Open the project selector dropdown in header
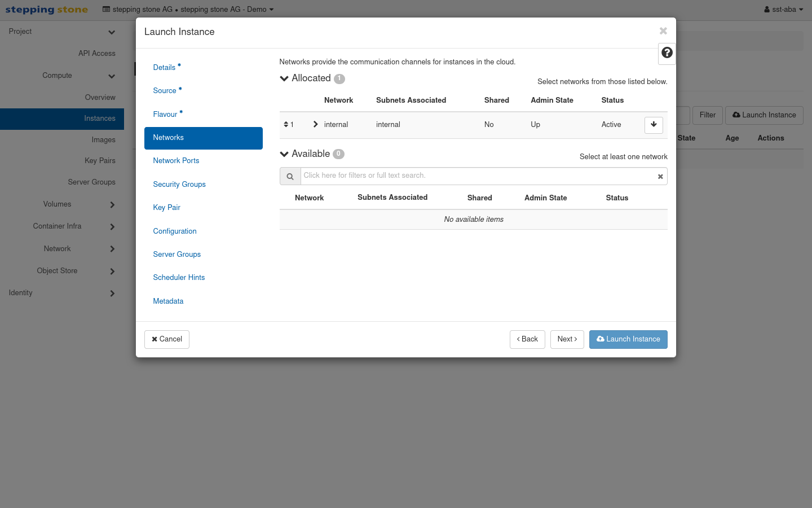Image resolution: width=812 pixels, height=508 pixels. click(188, 10)
